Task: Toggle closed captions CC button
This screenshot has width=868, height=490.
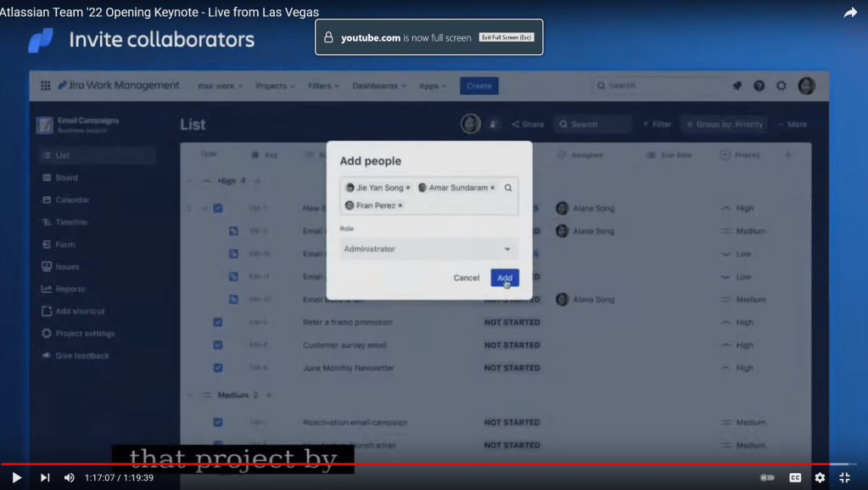Action: pyautogui.click(x=795, y=477)
